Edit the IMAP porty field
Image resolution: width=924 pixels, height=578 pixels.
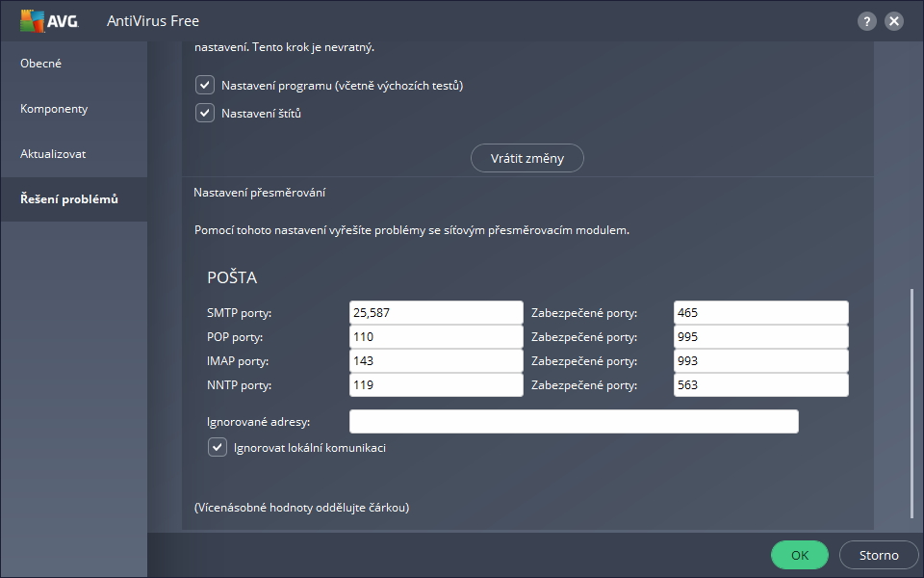(x=435, y=361)
